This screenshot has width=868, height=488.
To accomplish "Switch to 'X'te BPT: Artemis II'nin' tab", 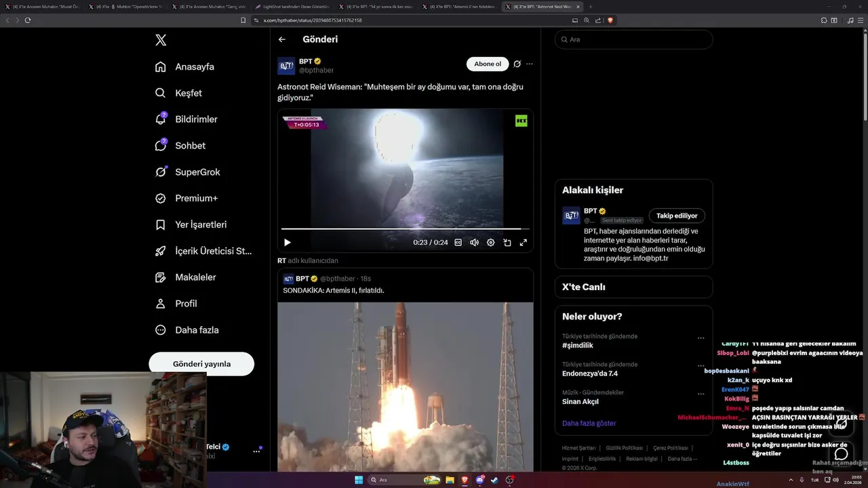I will pyautogui.click(x=459, y=7).
